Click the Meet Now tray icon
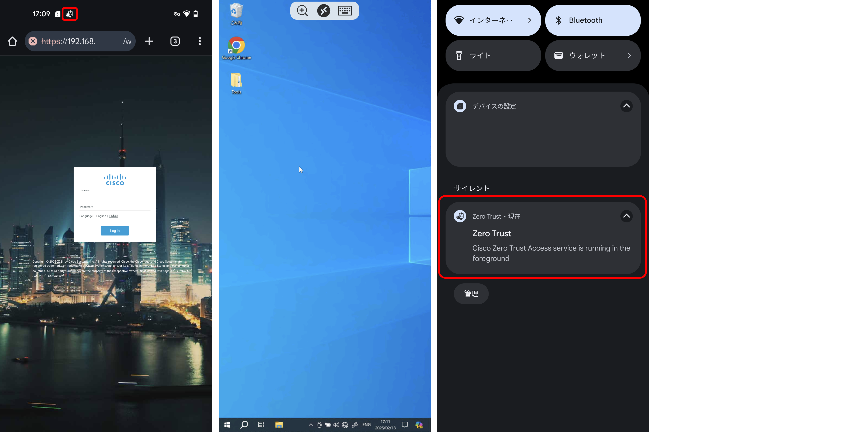The height and width of the screenshot is (432, 868). [x=320, y=425]
